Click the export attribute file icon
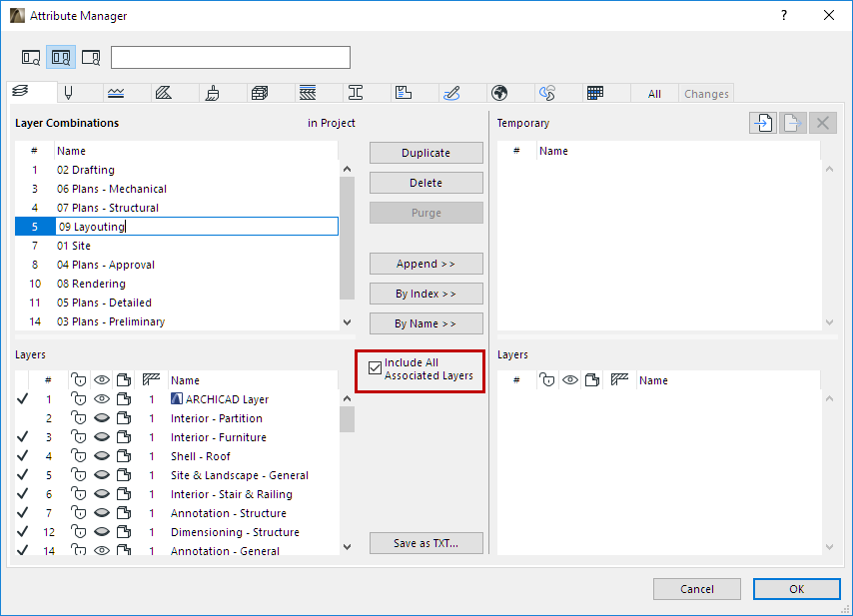Viewport: 853px width, 616px height. [793, 123]
